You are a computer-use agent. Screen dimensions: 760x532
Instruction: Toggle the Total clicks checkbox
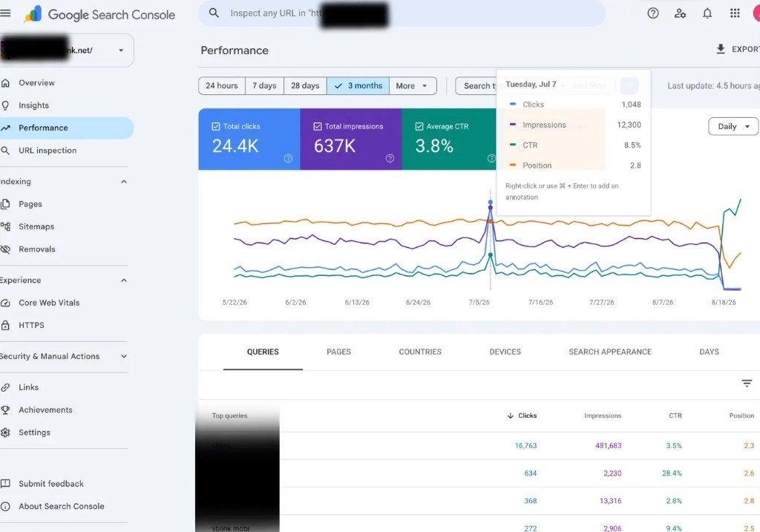216,126
